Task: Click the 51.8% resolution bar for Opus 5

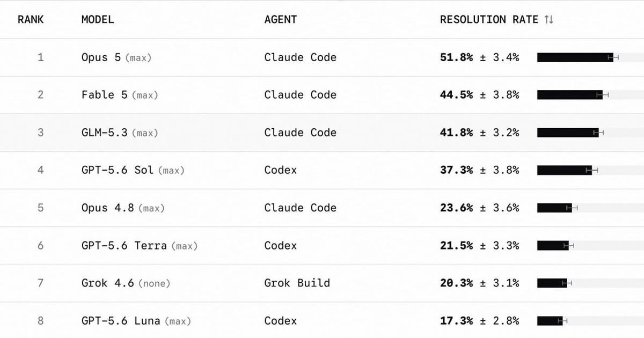Action: pyautogui.click(x=590, y=57)
